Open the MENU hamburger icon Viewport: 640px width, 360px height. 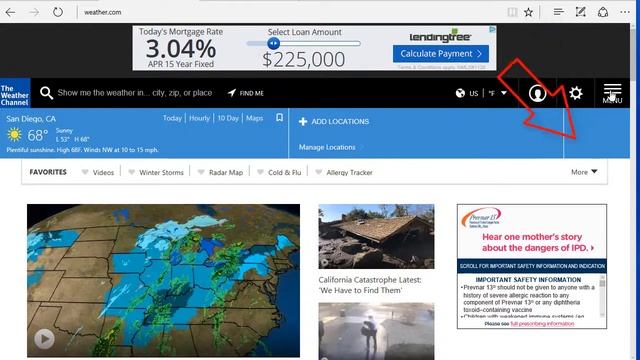[613, 93]
